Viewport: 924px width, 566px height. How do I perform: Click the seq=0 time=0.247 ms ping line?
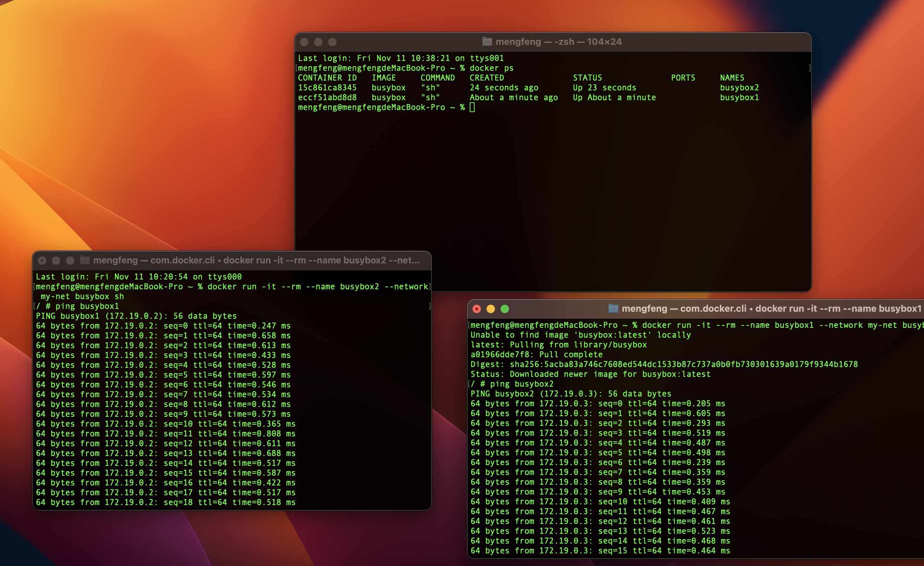point(163,325)
